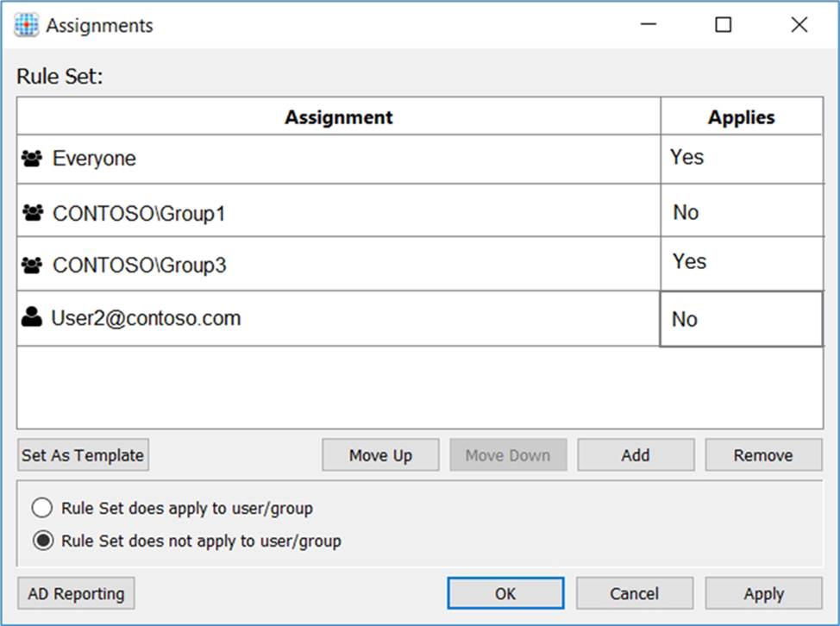
Task: Open AD Reporting
Action: tap(76, 593)
